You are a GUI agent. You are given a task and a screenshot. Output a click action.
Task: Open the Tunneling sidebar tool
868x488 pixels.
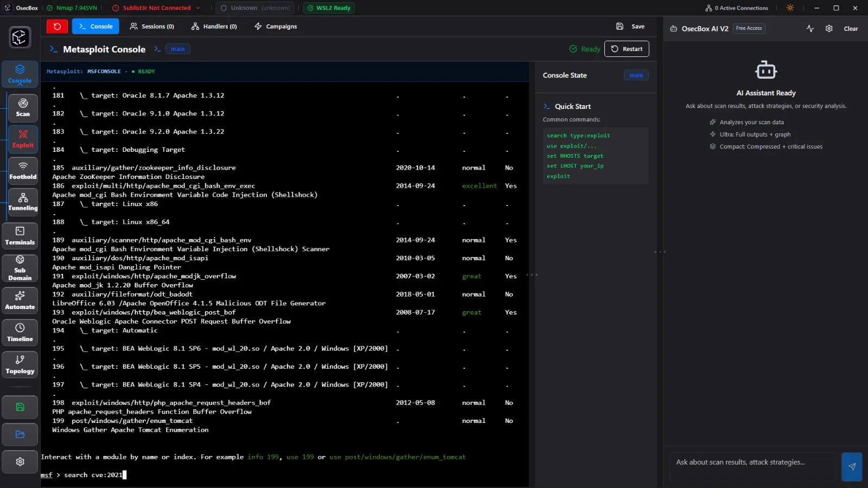pos(23,202)
